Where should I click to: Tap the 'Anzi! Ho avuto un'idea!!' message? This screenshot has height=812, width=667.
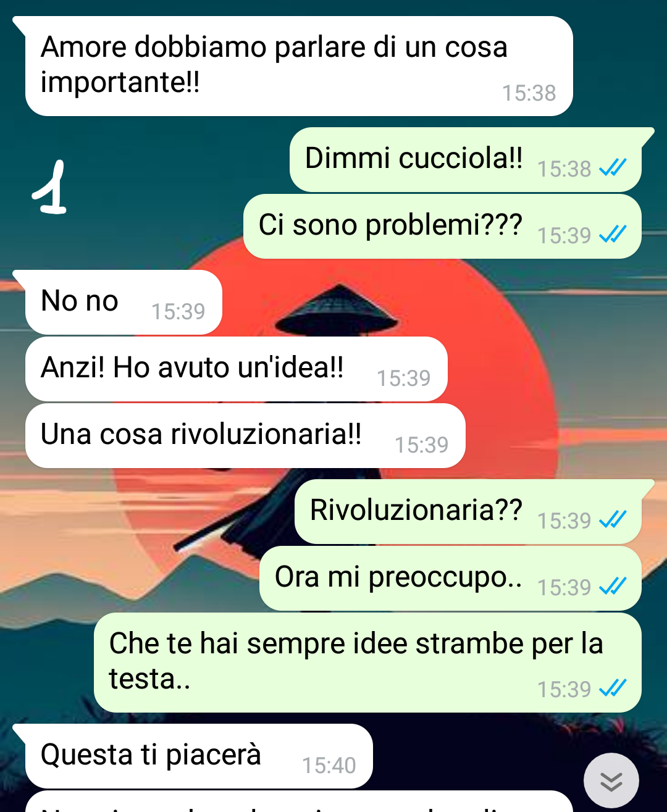click(236, 369)
